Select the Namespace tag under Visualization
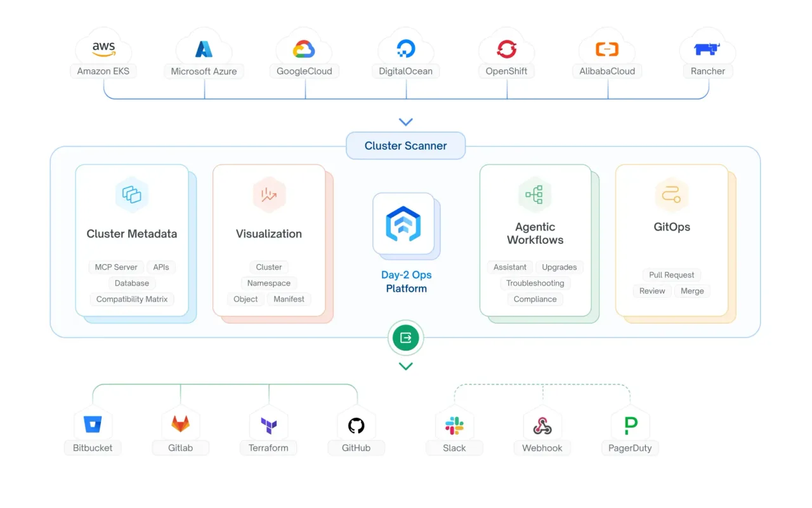The width and height of the screenshot is (812, 508). pos(269,283)
